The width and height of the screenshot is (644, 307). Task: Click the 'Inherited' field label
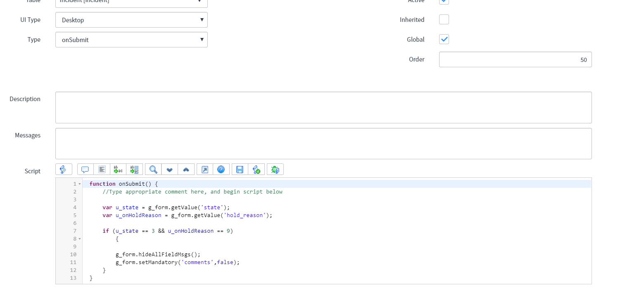[412, 20]
